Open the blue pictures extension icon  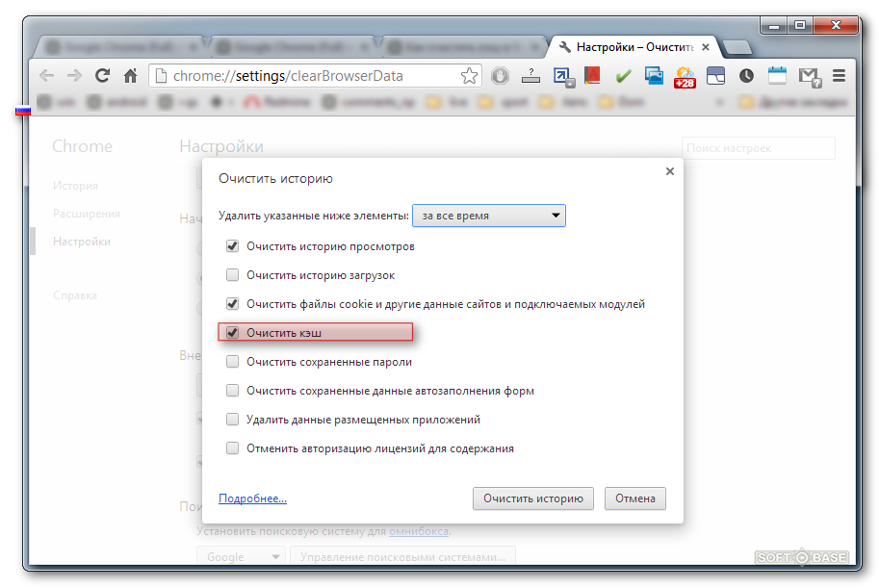(x=654, y=76)
